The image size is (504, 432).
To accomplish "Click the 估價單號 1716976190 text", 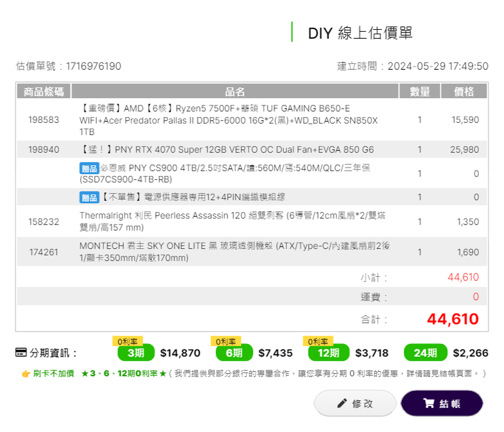I will 68,66.
